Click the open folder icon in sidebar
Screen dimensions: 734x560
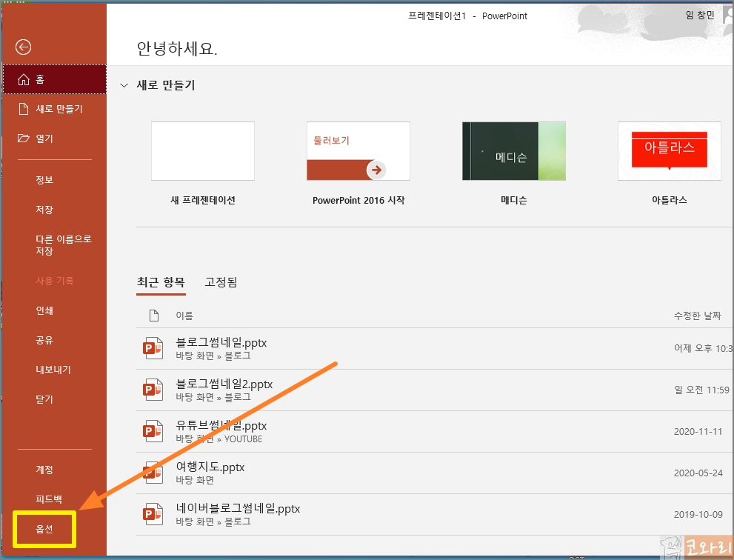coord(24,138)
